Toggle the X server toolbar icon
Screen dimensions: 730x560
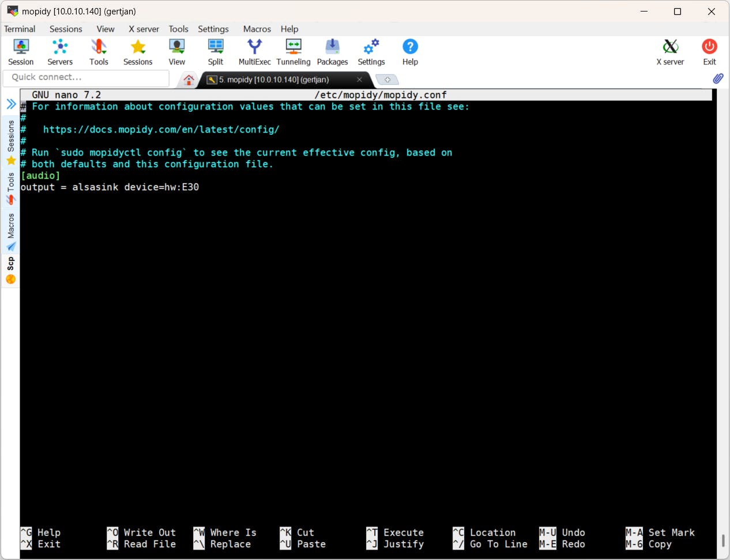pos(670,52)
